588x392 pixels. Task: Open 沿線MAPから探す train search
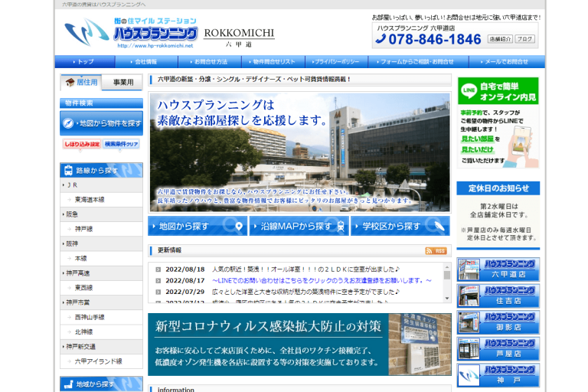tap(299, 226)
